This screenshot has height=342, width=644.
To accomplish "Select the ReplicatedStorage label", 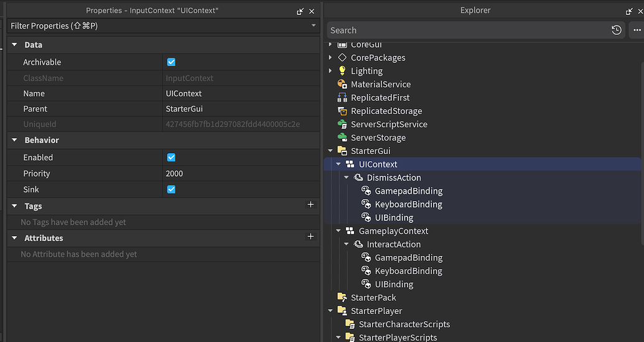I will (x=386, y=111).
